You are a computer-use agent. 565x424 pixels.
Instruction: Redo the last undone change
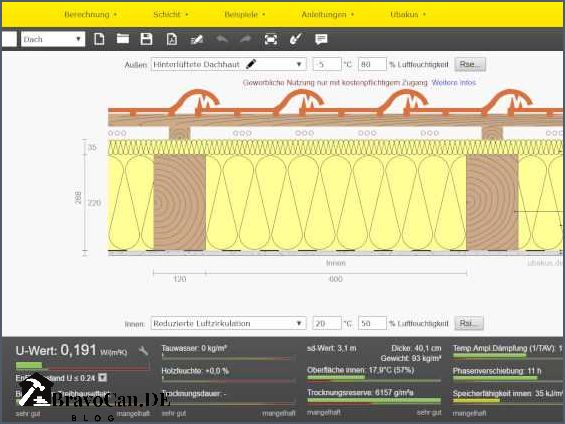click(245, 39)
